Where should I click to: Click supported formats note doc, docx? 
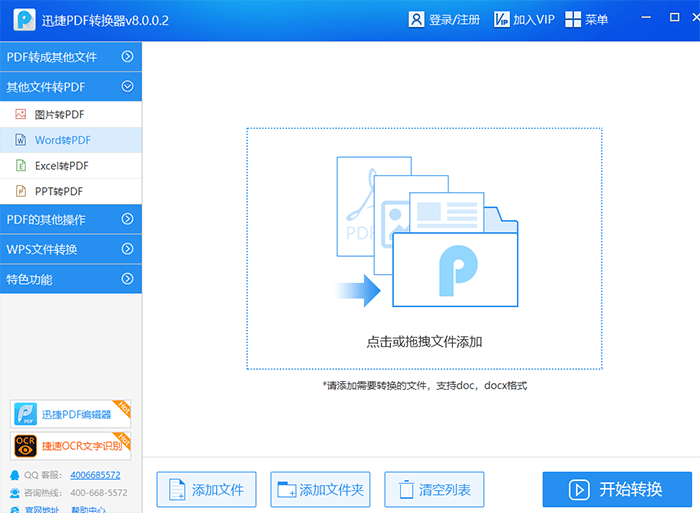pyautogui.click(x=425, y=385)
